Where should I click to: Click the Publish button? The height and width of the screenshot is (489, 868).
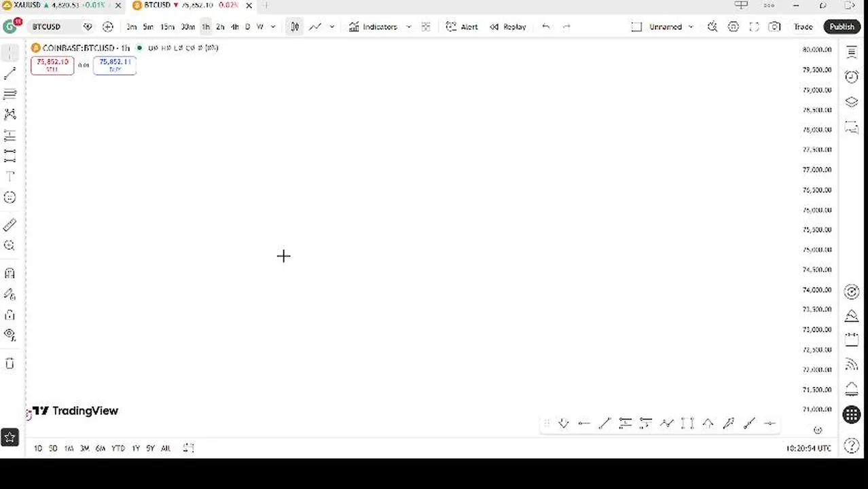(842, 26)
